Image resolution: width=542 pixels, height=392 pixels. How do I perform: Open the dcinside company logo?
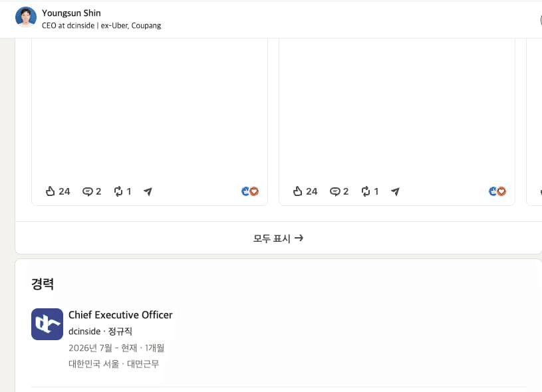point(47,324)
